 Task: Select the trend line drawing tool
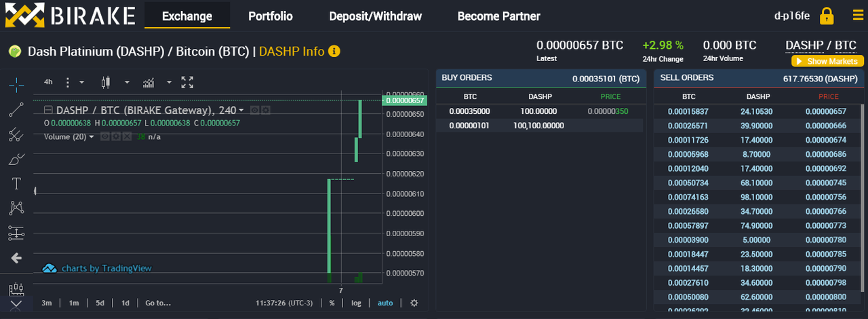tap(16, 109)
